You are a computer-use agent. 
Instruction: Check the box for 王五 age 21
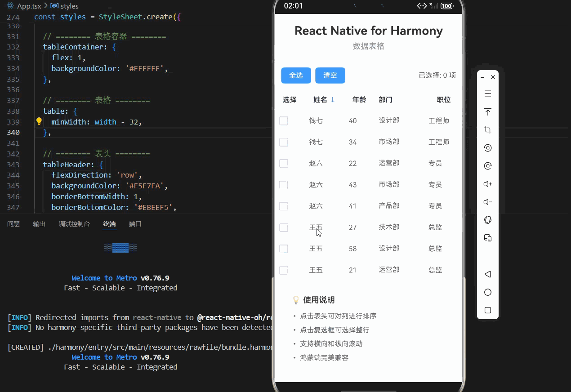pos(284,270)
